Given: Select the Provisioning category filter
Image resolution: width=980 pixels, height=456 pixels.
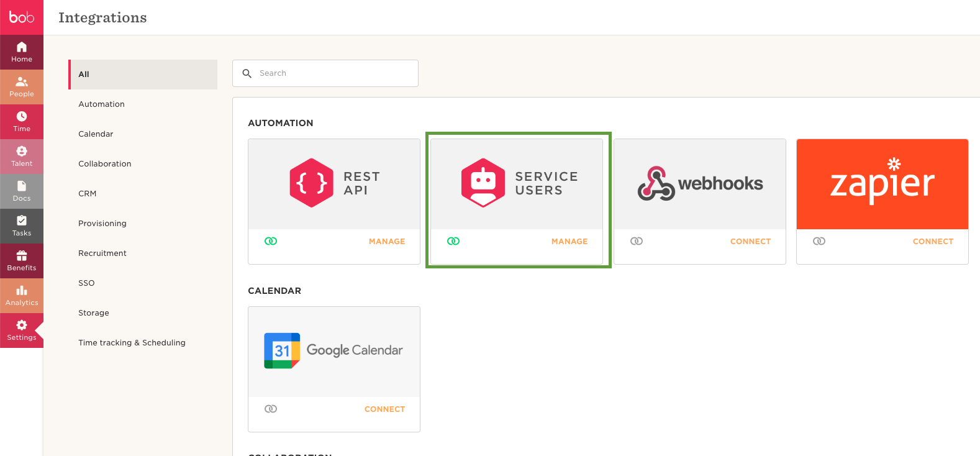Looking at the screenshot, I should 143,224.
